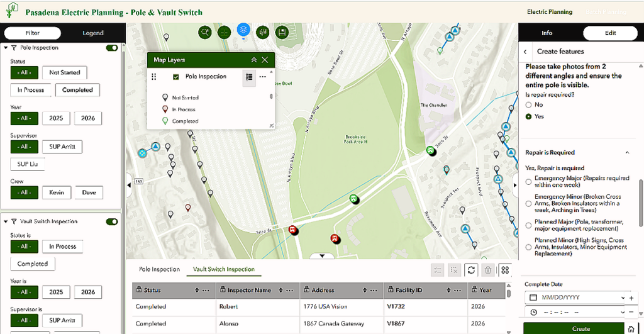Filter pole inspections by year 2025

point(56,118)
